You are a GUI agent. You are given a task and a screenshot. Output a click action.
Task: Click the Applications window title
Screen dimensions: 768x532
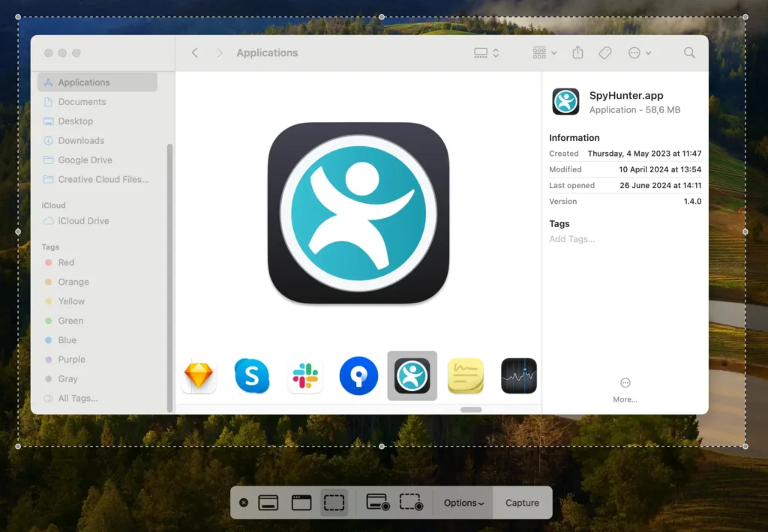[267, 52]
